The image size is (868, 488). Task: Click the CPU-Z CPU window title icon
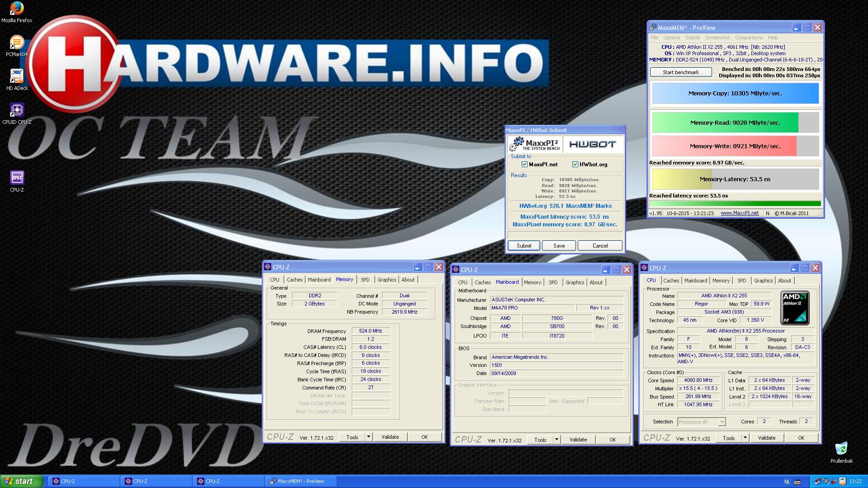[x=644, y=268]
